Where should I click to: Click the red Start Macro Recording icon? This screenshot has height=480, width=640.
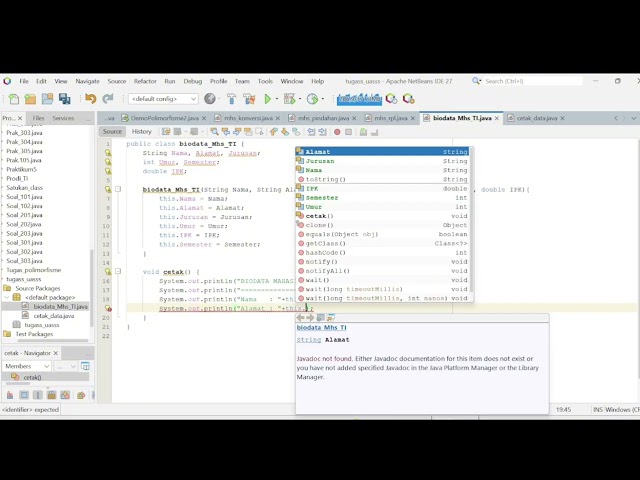pos(337,132)
